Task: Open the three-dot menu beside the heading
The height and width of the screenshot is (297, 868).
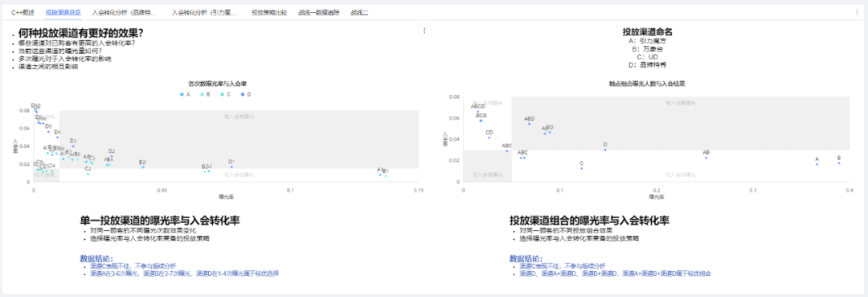Action: [x=424, y=31]
